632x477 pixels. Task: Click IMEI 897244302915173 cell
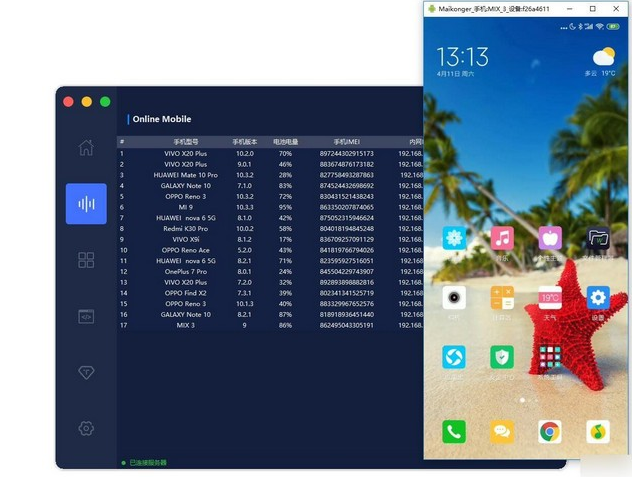point(347,154)
